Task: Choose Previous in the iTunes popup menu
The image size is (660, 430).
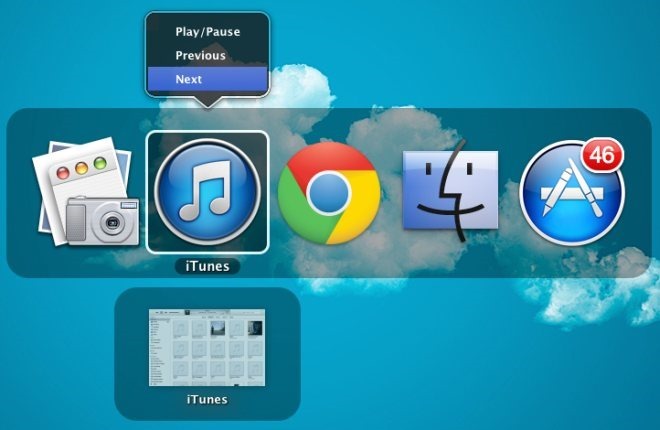Action: pyautogui.click(x=208, y=56)
